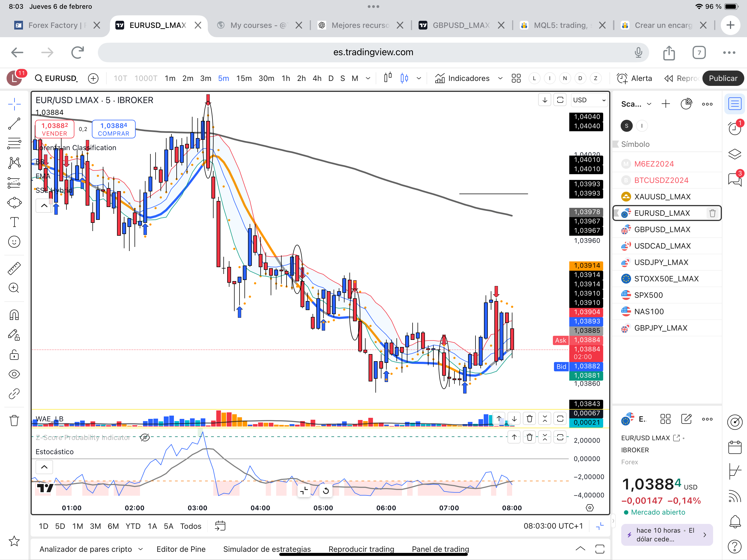Select the geometric shapes brush tool
747x560 pixels.
(x=14, y=203)
